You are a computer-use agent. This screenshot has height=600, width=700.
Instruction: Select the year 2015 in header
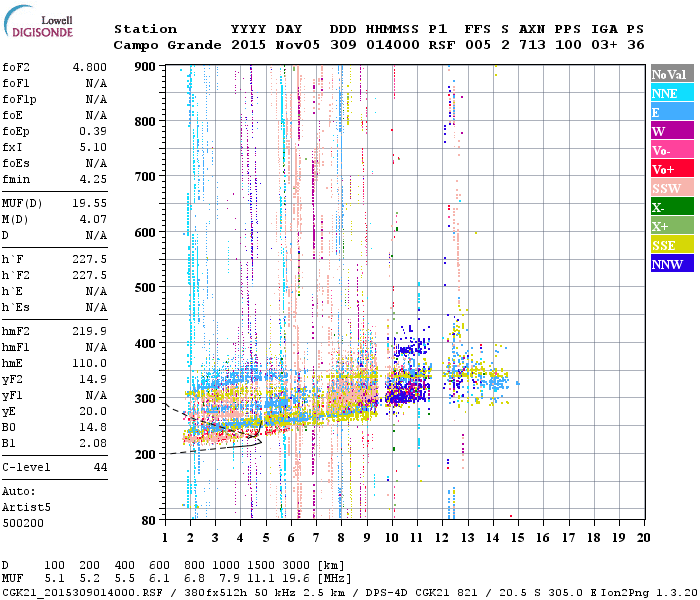248,45
